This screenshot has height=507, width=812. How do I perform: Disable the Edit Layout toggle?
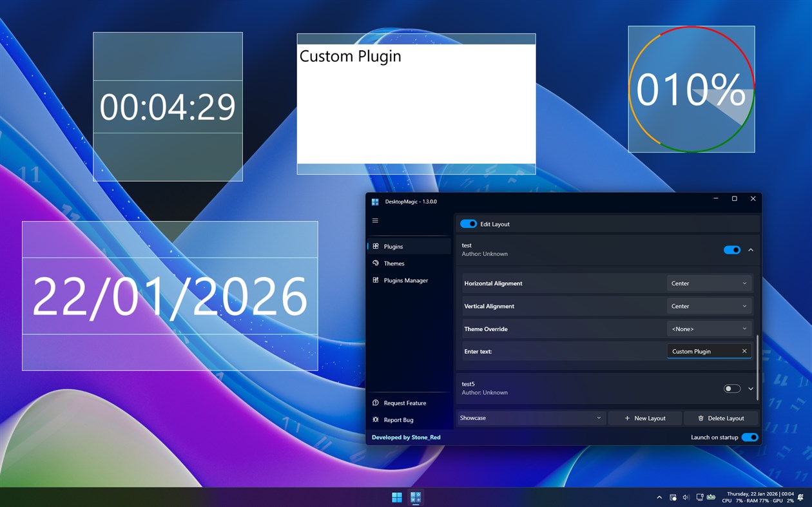[468, 224]
